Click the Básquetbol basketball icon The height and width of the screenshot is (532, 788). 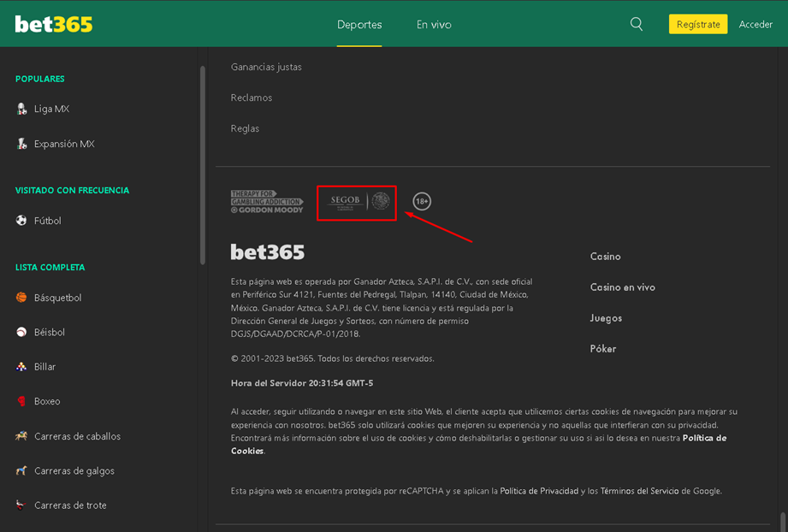click(21, 298)
